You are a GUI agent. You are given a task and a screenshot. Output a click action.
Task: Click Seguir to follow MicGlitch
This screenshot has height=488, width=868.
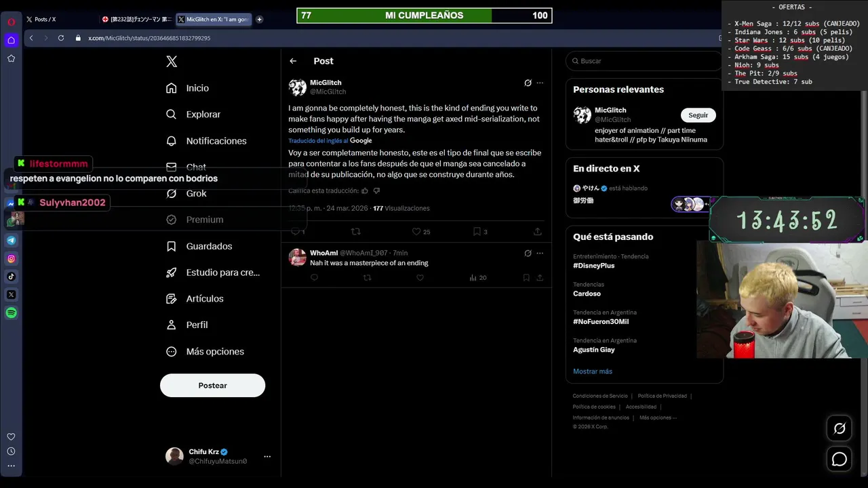698,115
